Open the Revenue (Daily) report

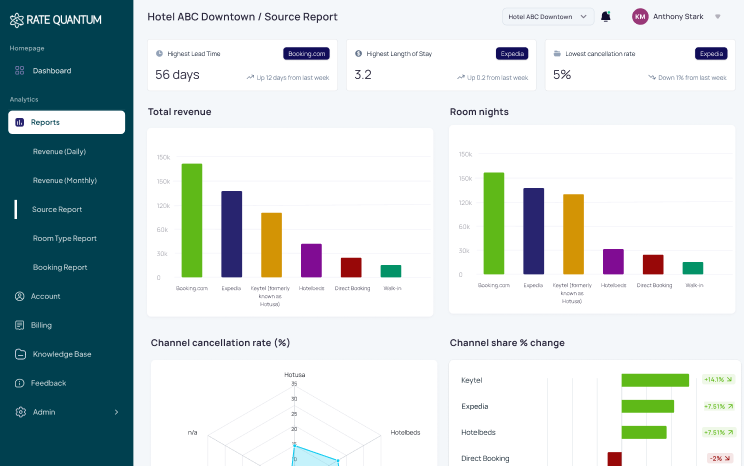click(x=59, y=151)
